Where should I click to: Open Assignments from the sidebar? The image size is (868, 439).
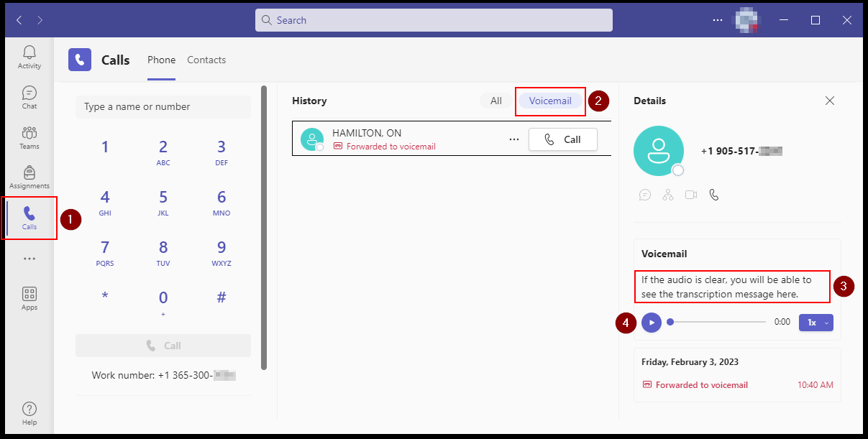pos(29,177)
